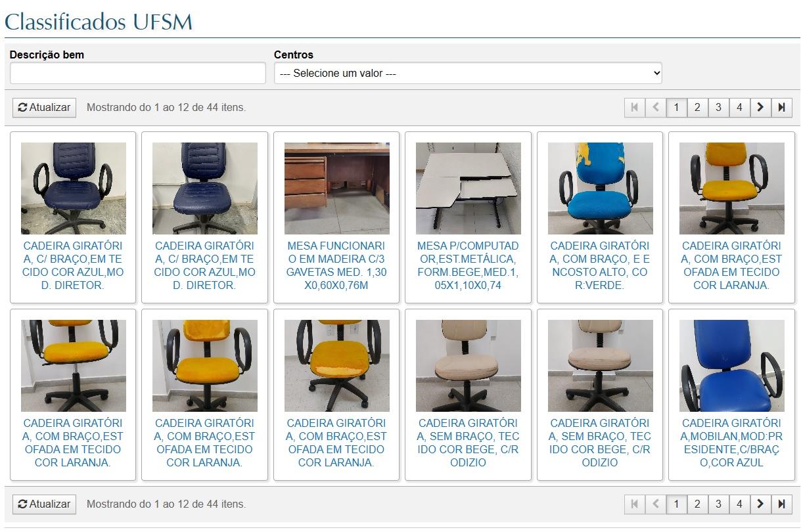
Task: Select page 4 in top paginator
Action: (739, 107)
